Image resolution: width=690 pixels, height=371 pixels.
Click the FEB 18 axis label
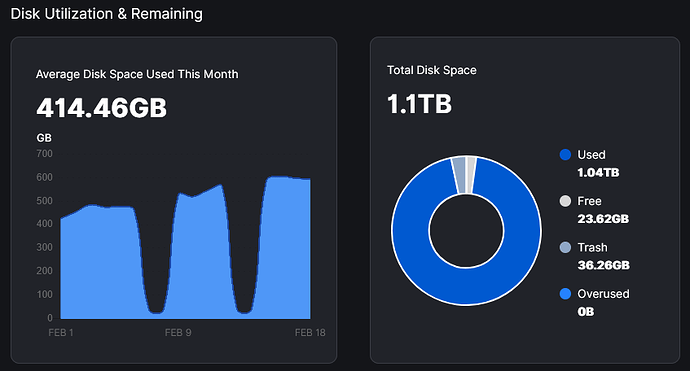point(310,333)
